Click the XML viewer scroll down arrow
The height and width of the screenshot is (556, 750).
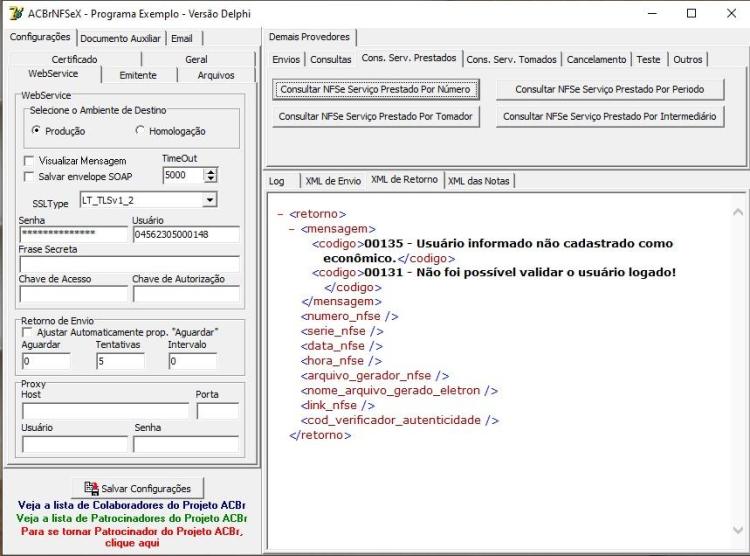pyautogui.click(x=738, y=530)
